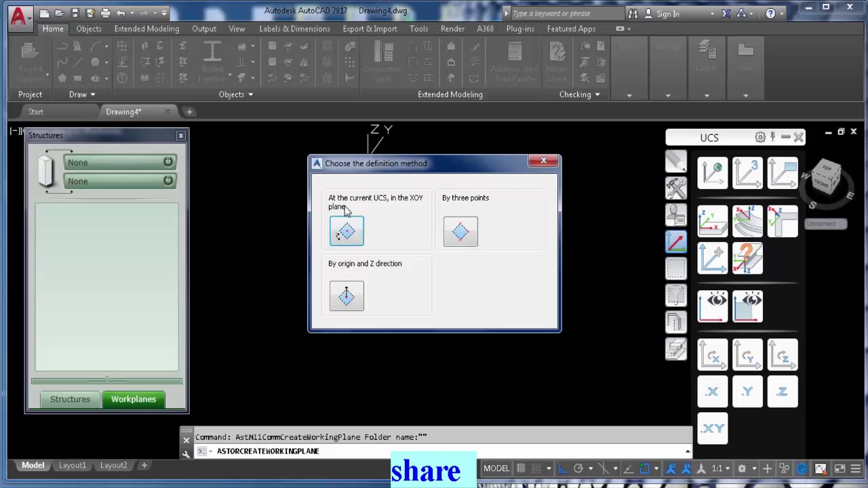Screen dimensions: 868x488
Task: Open object snap settings dropdown
Action: 656,468
